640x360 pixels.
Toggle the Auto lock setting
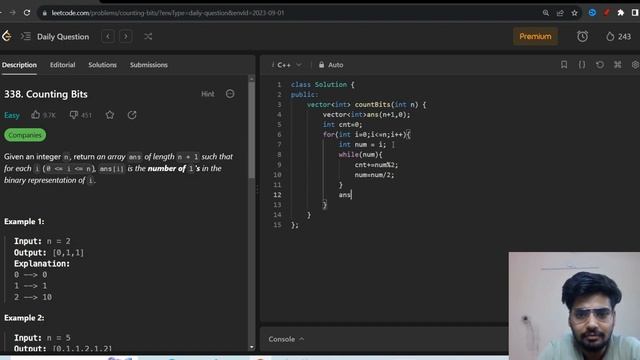click(331, 65)
